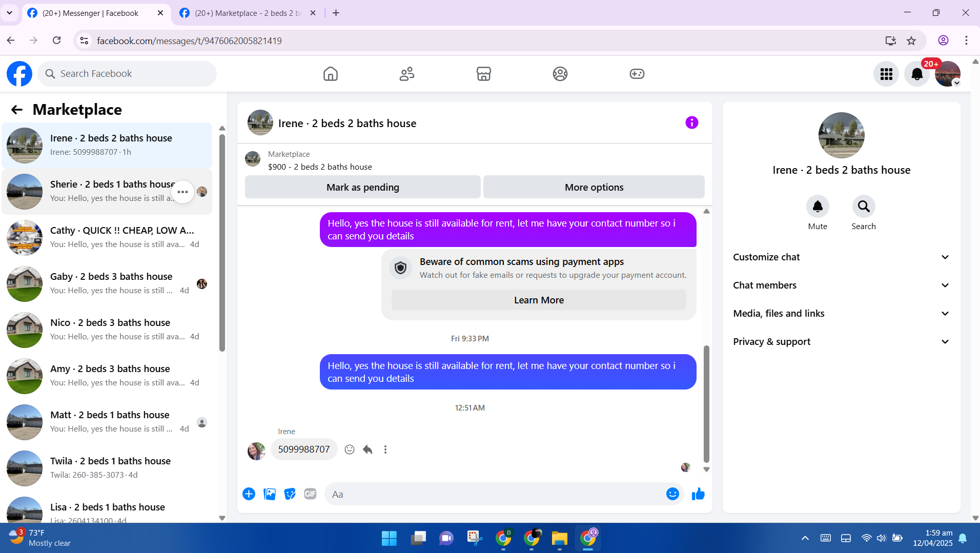
Task: Open Amy 2 beds 3 baths chat
Action: (107, 376)
